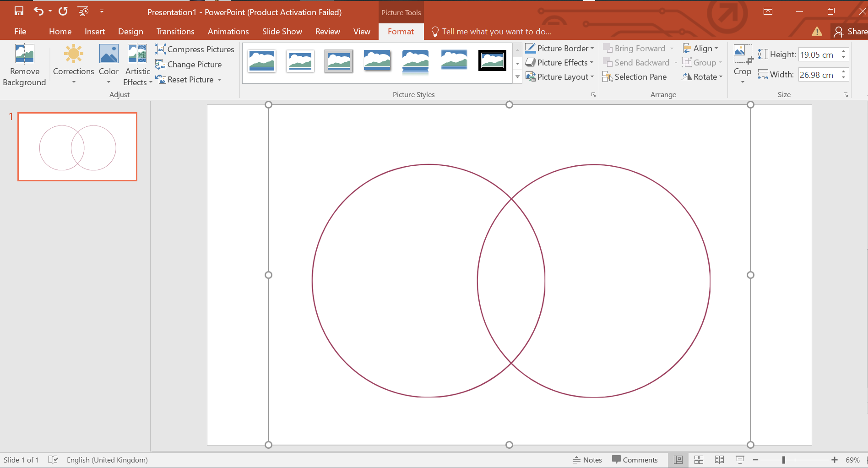Switch to the Review tab
Image resolution: width=868 pixels, height=468 pixels.
pos(328,32)
